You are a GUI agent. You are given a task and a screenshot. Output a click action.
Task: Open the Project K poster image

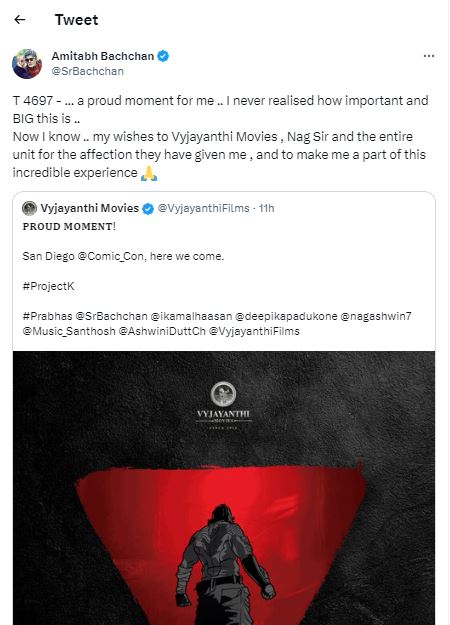224,488
